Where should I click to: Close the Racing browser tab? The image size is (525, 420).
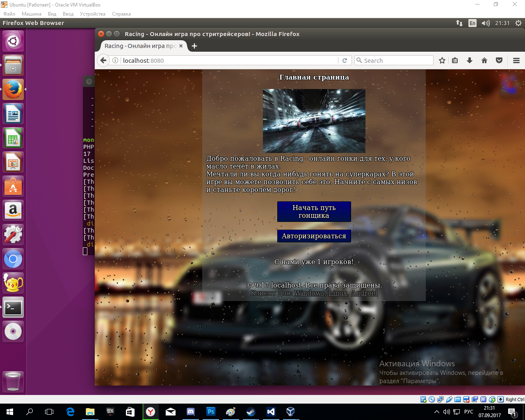coord(181,46)
